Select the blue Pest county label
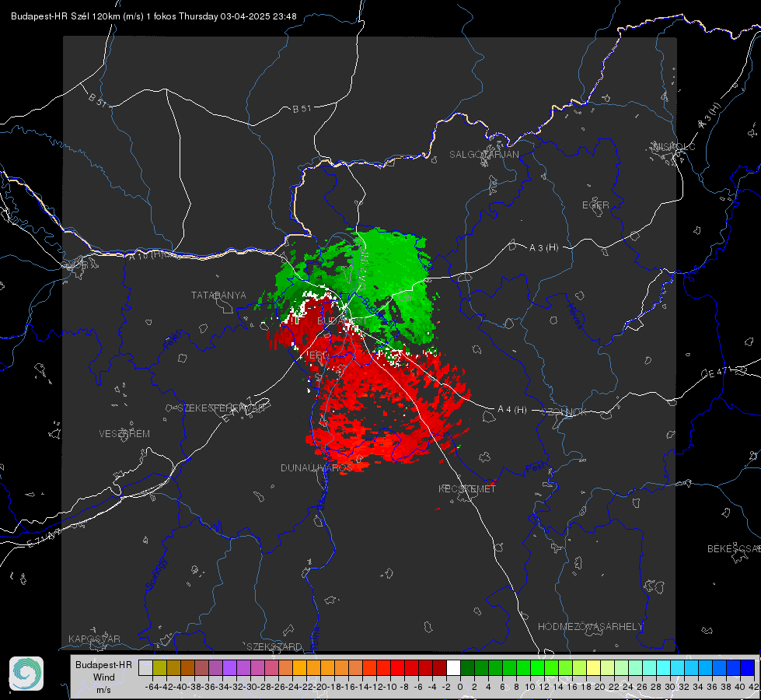Image resolution: width=761 pixels, height=700 pixels. tap(535, 468)
